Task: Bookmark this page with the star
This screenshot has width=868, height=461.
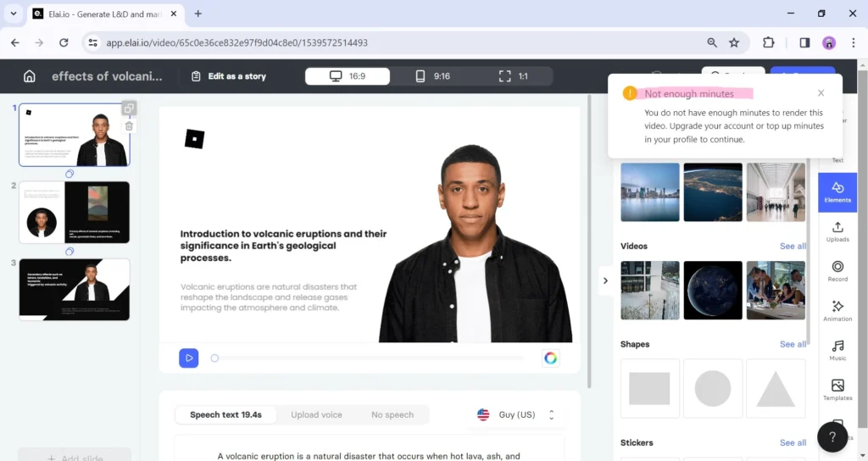Action: point(734,42)
